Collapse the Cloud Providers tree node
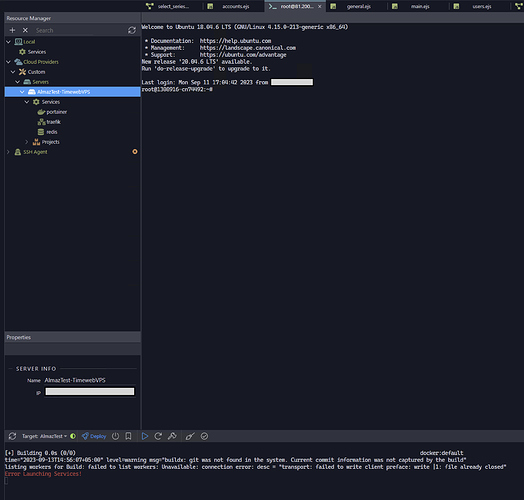The image size is (524, 500). pyautogui.click(x=8, y=62)
